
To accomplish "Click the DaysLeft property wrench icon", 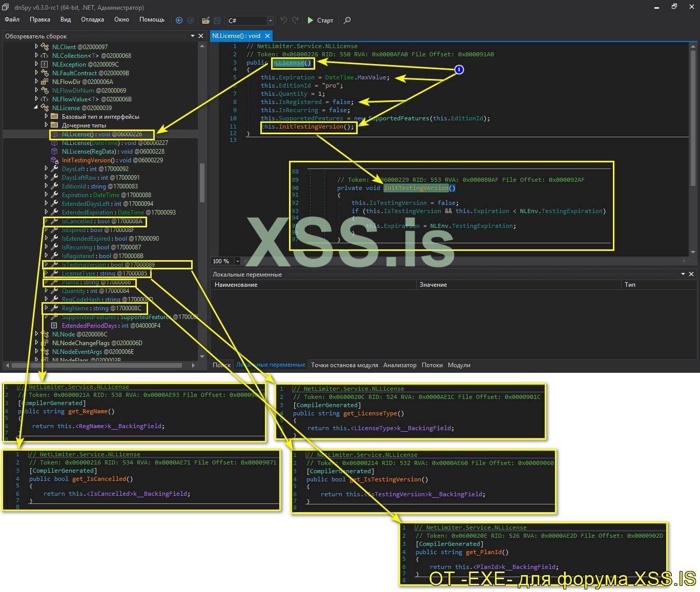I will coord(54,169).
